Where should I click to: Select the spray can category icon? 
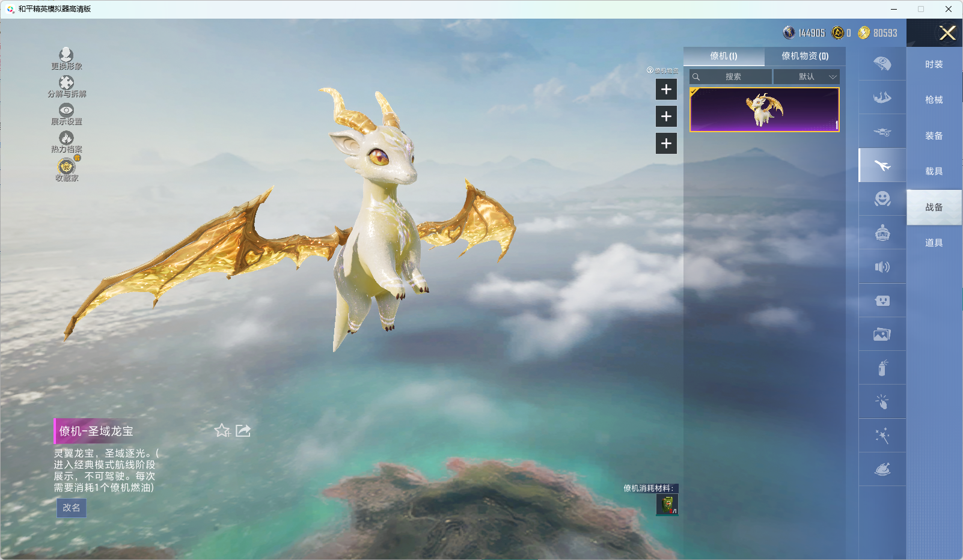[x=882, y=368]
